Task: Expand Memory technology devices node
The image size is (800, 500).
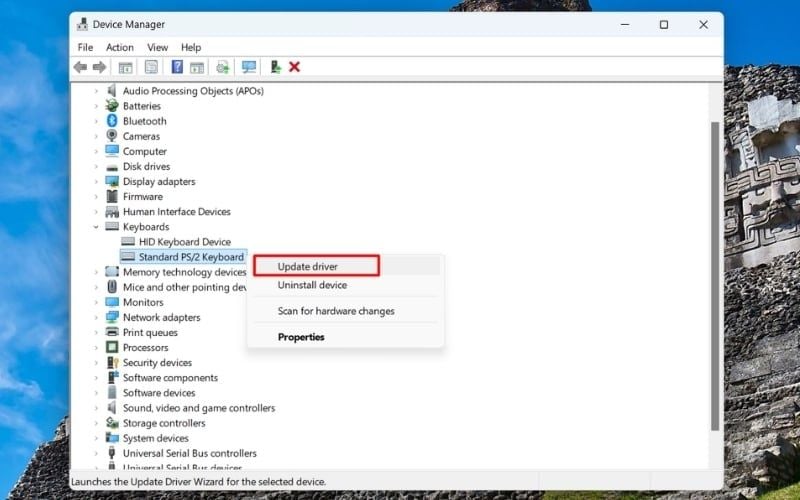Action: [96, 272]
